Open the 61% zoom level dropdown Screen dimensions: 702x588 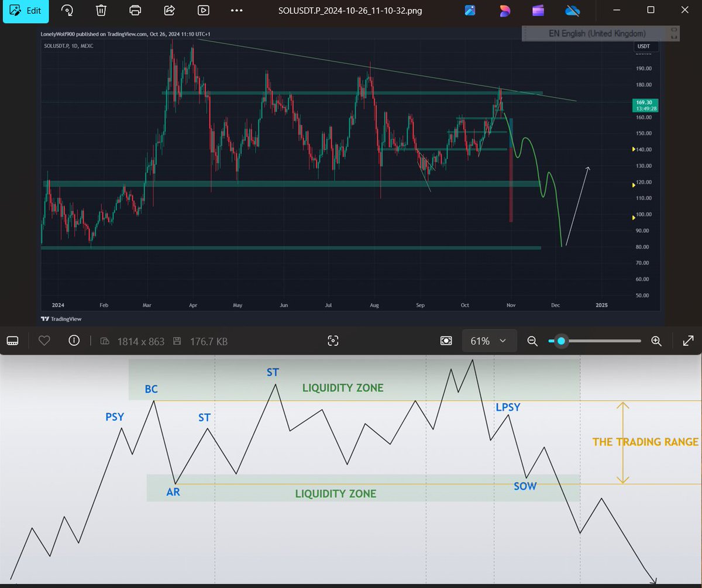(x=489, y=341)
